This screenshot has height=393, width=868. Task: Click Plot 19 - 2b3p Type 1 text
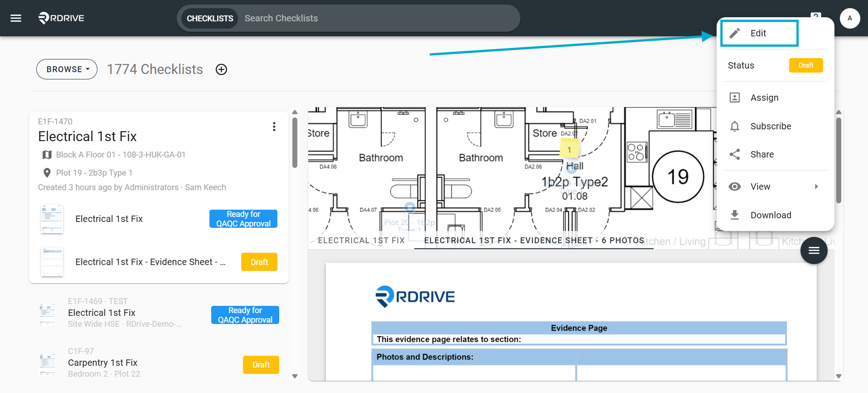[94, 173]
